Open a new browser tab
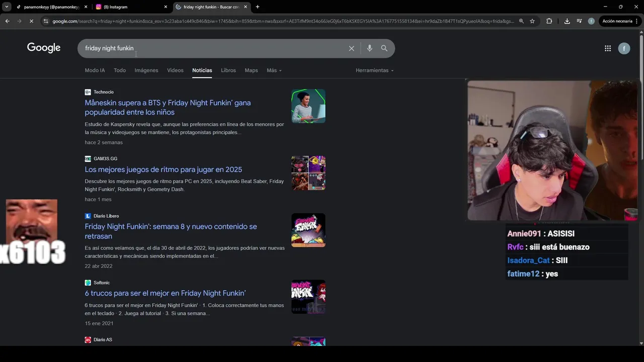This screenshot has height=362, width=644. click(x=258, y=7)
